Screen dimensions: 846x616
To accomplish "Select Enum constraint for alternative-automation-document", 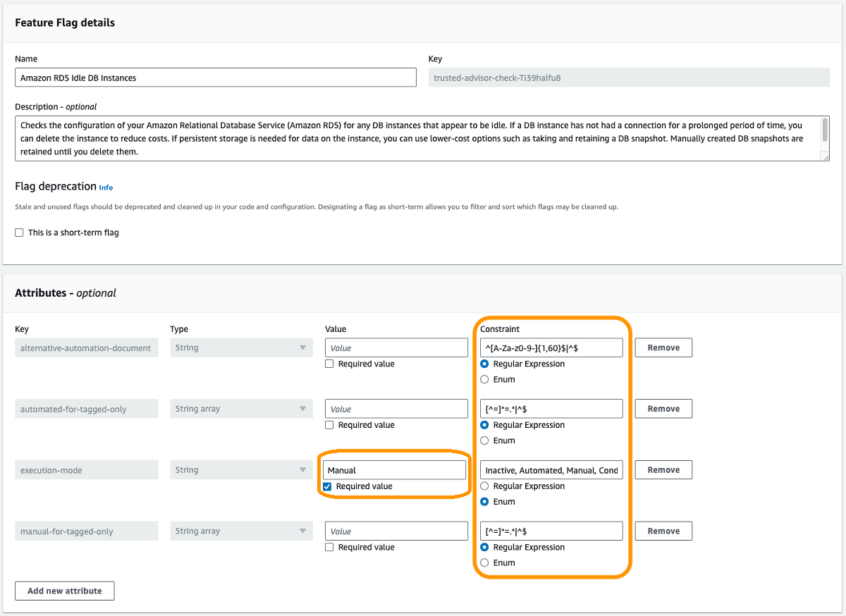I will [x=485, y=379].
